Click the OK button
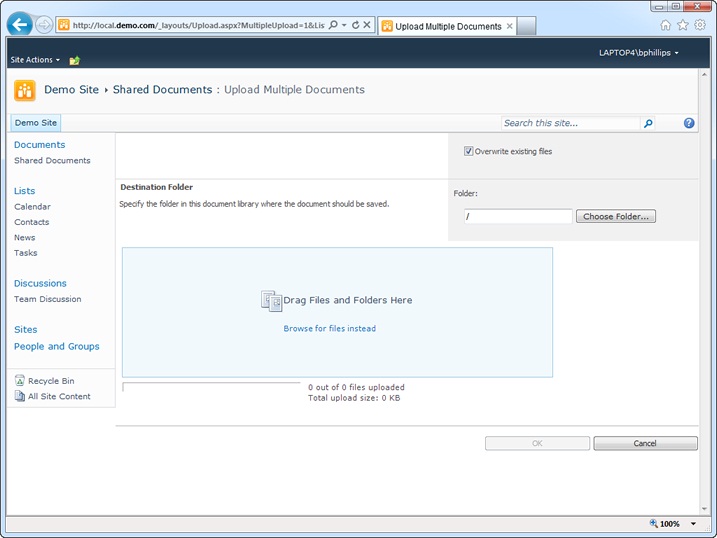This screenshot has width=717, height=538. 537,443
